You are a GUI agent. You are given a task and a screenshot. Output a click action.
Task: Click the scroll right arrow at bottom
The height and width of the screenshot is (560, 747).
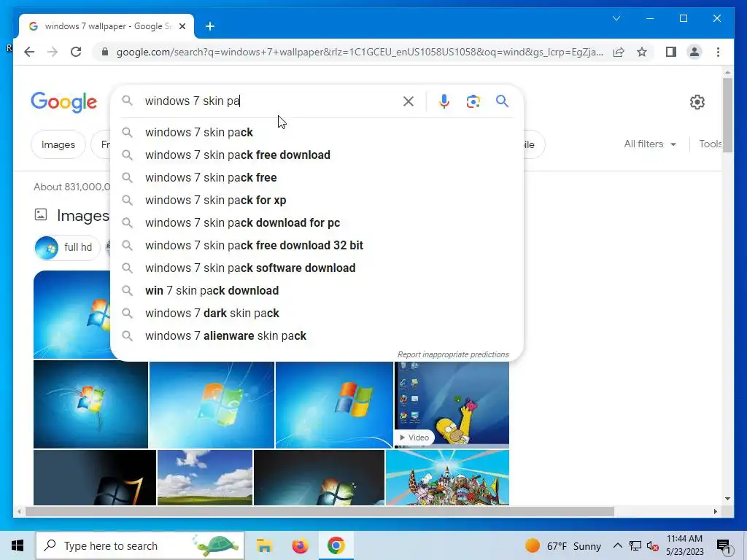tap(715, 512)
